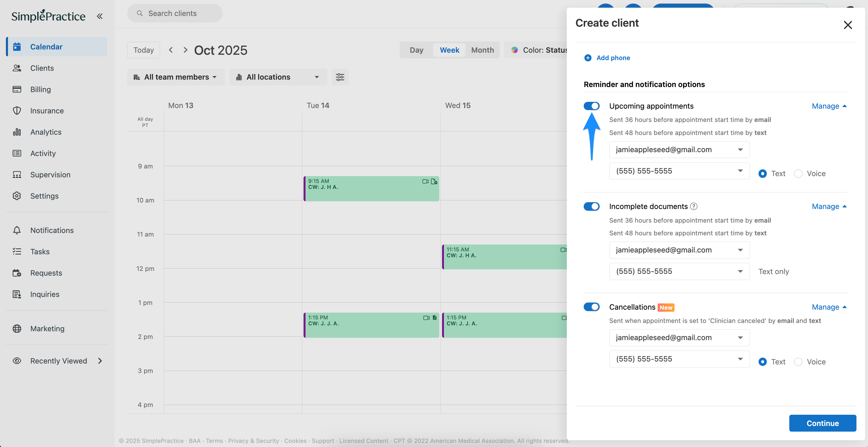This screenshot has width=868, height=447.
Task: Click Continue in Create client
Action: [822, 423]
